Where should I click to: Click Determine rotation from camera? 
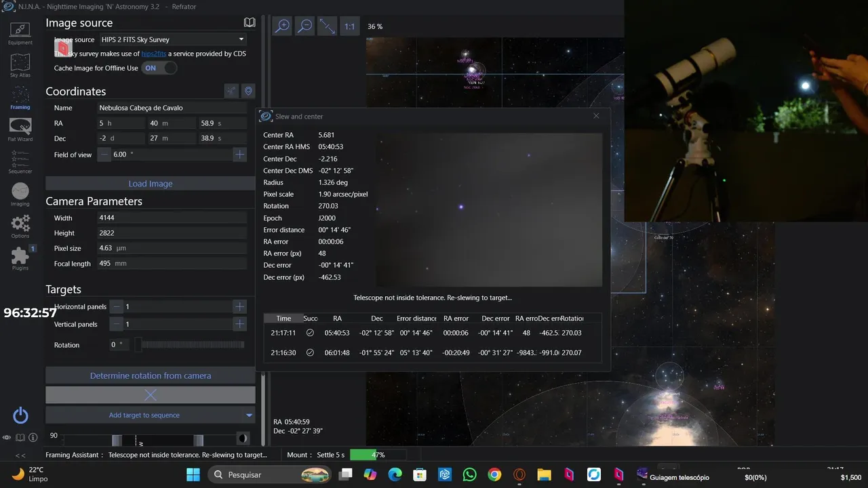point(151,375)
